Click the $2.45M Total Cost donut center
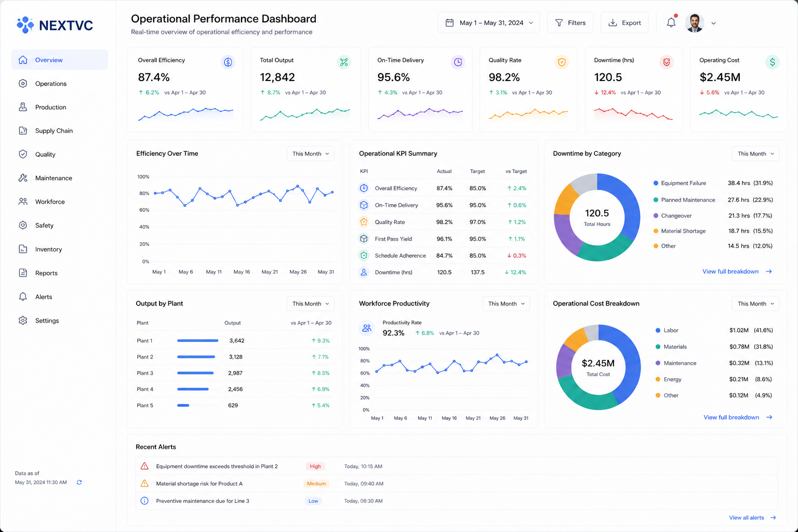This screenshot has width=798, height=532. (x=598, y=367)
